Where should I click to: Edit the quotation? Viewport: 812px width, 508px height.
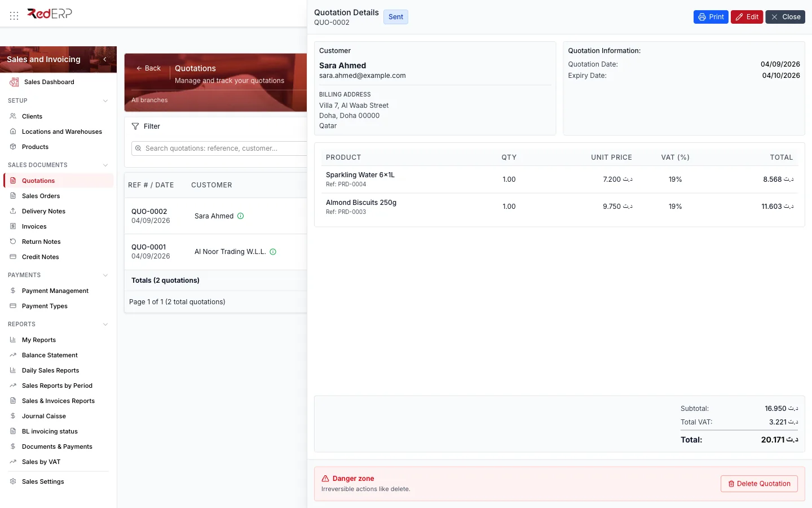(x=747, y=17)
